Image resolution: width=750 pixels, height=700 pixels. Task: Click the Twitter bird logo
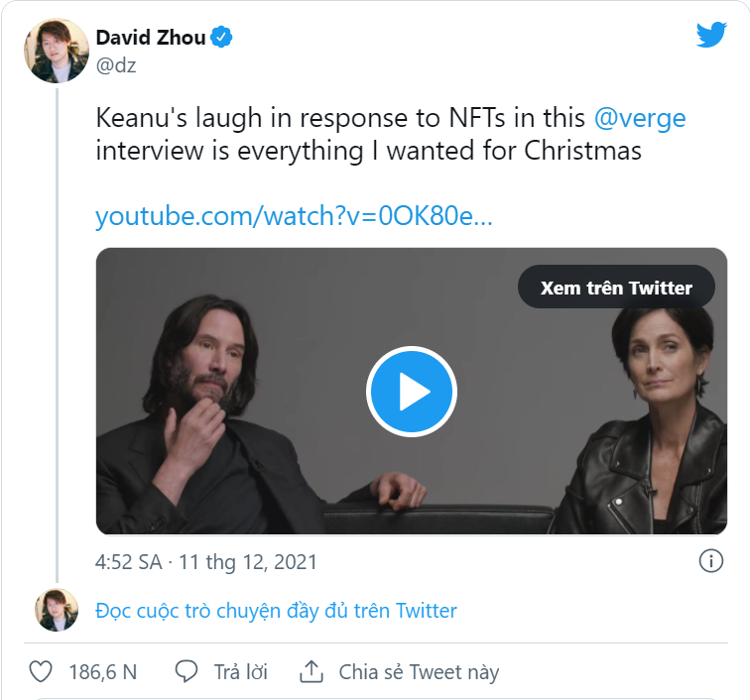(x=711, y=35)
